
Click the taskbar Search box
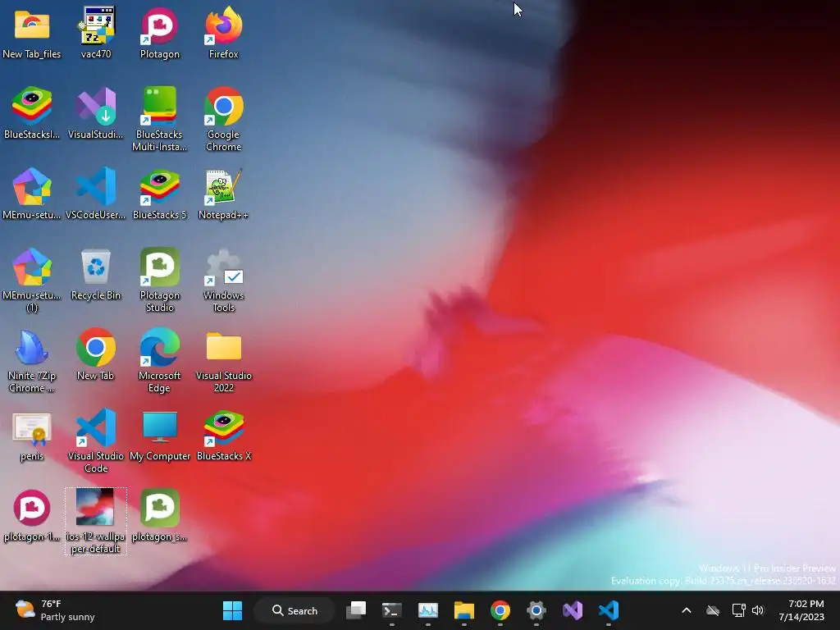[x=294, y=610]
